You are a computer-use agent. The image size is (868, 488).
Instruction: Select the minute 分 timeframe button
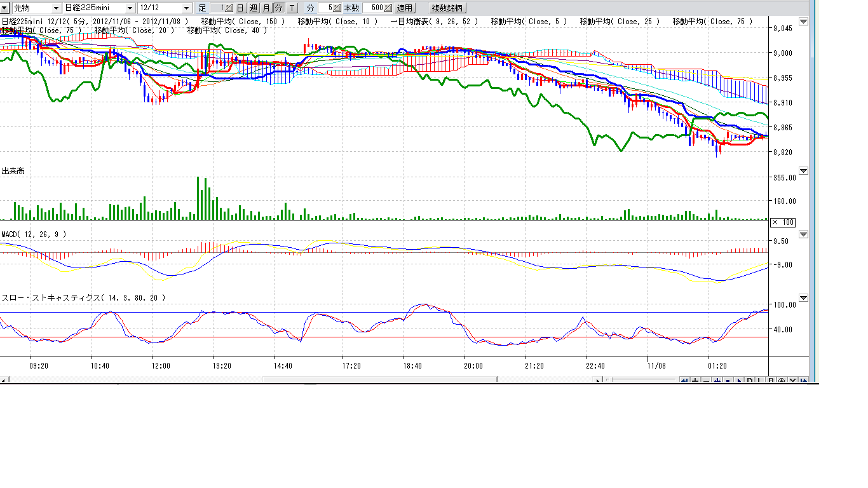coord(278,8)
